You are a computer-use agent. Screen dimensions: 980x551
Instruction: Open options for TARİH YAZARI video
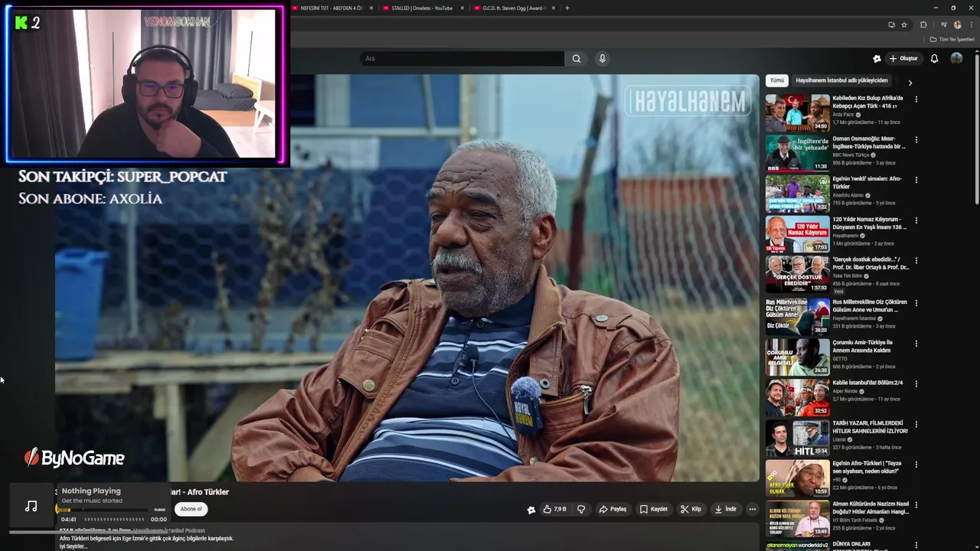click(916, 424)
